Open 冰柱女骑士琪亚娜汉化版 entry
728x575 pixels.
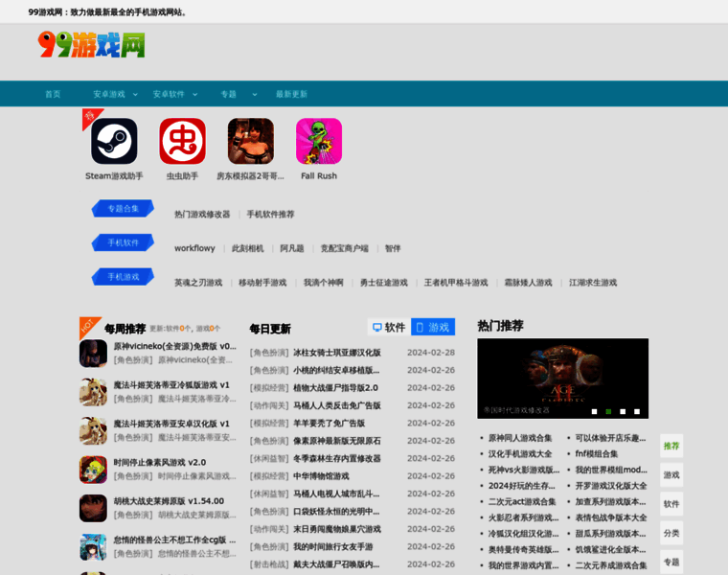(x=337, y=353)
